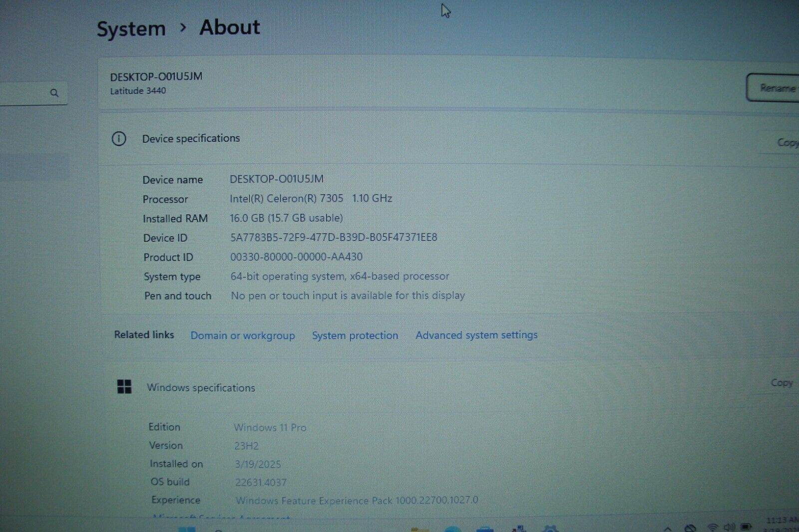Open Microsoft Store from the taskbar

[485, 529]
